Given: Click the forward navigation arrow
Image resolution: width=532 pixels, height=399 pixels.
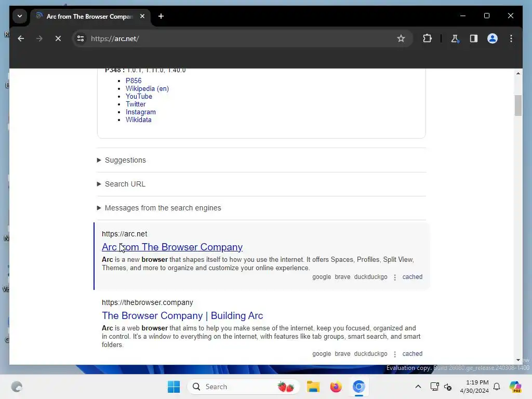Looking at the screenshot, I should pos(39,38).
